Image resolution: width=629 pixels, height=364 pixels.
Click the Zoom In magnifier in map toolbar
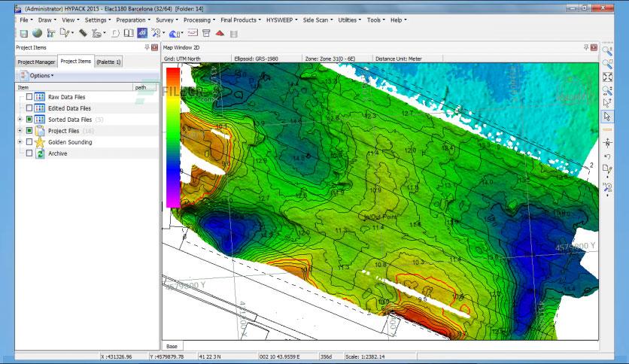607,50
